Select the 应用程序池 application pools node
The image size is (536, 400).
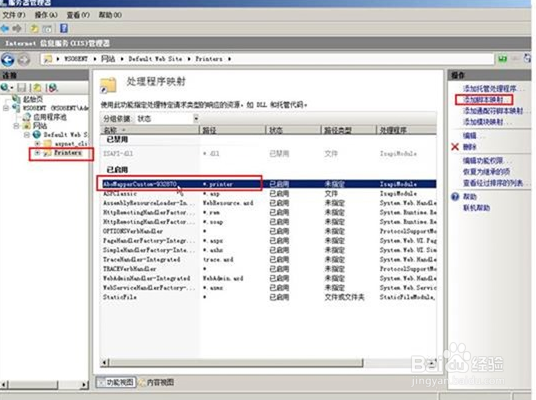(50, 117)
